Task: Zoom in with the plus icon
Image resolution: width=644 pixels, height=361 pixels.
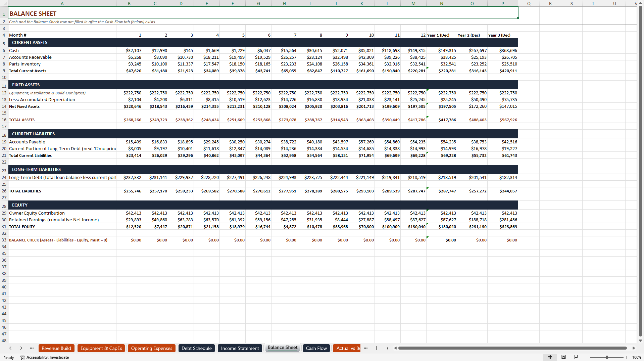Action: pyautogui.click(x=626, y=357)
